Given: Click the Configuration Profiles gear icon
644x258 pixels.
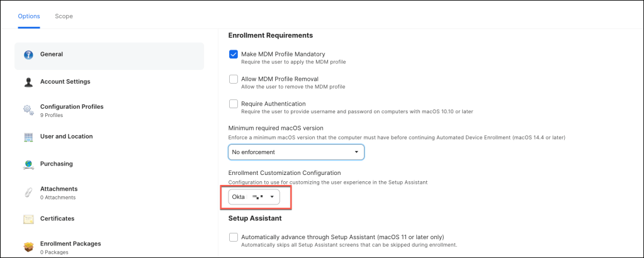Looking at the screenshot, I should pyautogui.click(x=28, y=109).
